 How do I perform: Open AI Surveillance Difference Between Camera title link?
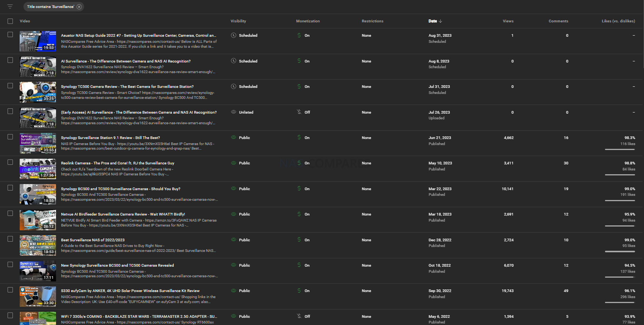126,61
